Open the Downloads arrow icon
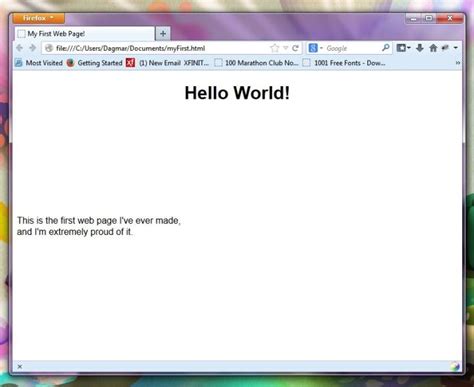Screen dimensions: 474x387 420,48
